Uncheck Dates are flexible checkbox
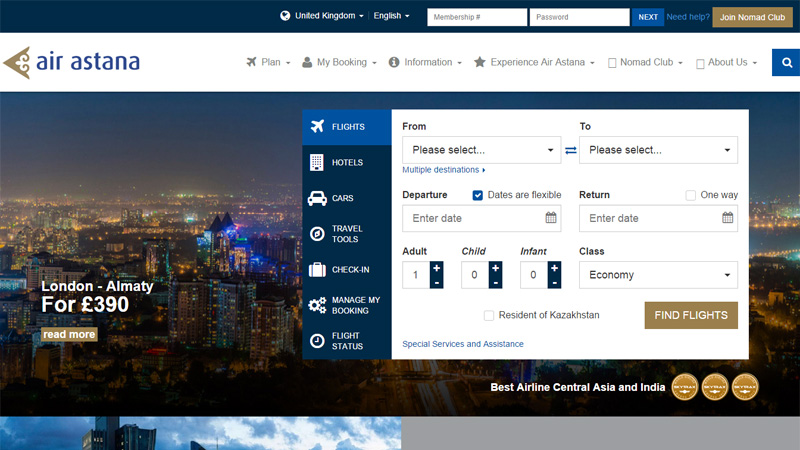This screenshot has width=800, height=450. coord(478,195)
